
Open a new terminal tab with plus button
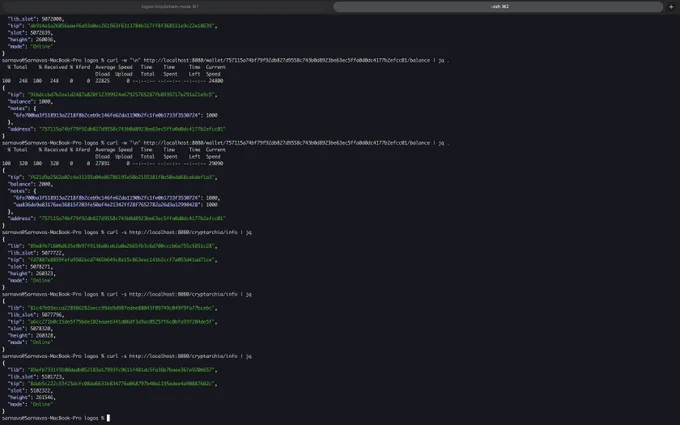click(671, 7)
